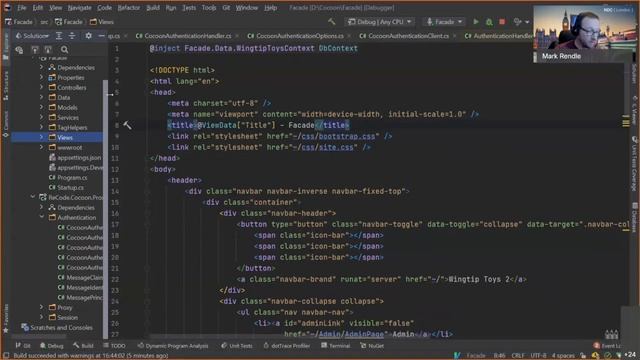Open the Git tool window
Screen dimensions: 640x360
pyautogui.click(x=23, y=346)
